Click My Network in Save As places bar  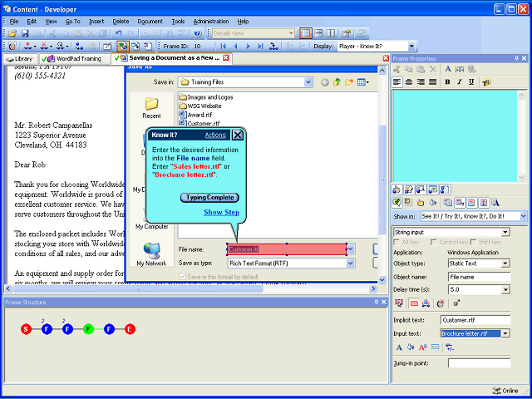click(x=151, y=254)
